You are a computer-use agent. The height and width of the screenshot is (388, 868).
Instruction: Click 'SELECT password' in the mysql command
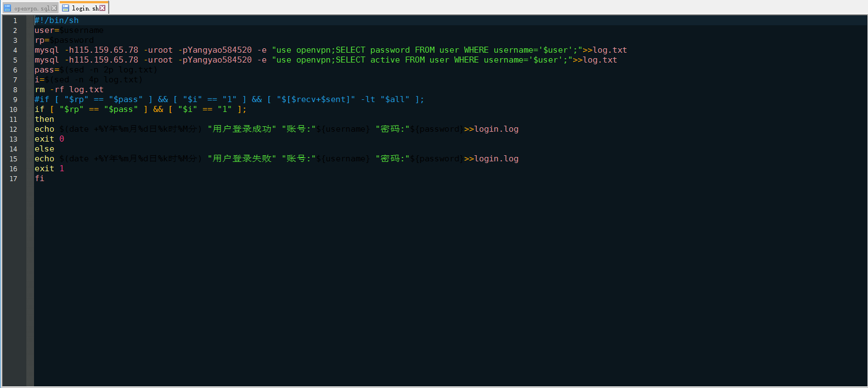pyautogui.click(x=373, y=50)
